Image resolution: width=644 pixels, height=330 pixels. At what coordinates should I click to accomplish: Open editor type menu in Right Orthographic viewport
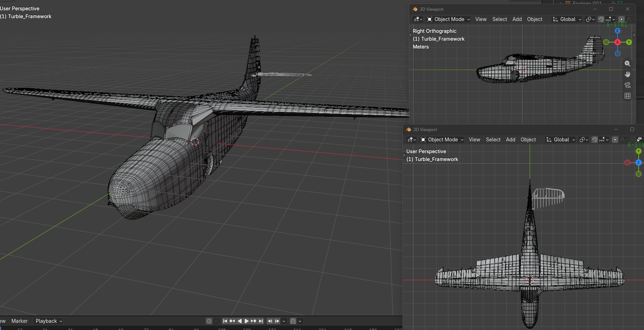coord(417,19)
